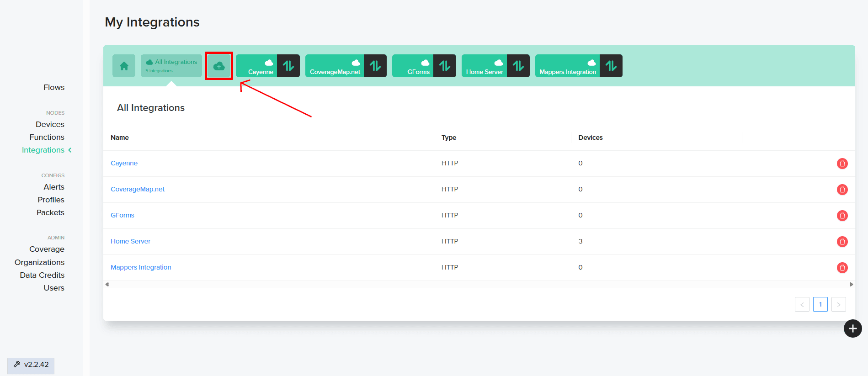868x376 pixels.
Task: Delete the Mappers Integration via trash icon
Action: pos(842,268)
